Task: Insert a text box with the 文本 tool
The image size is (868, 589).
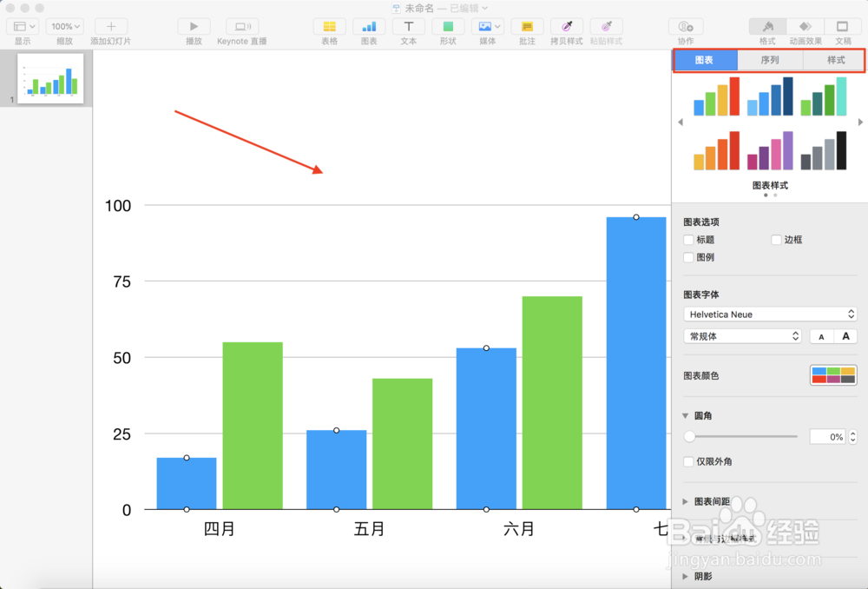Action: pyautogui.click(x=408, y=27)
